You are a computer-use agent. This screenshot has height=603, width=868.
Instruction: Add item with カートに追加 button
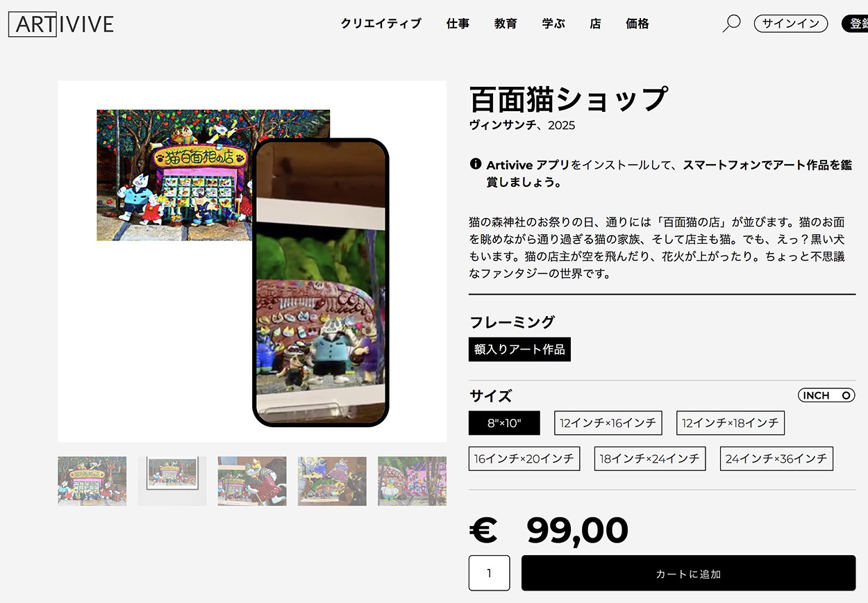(x=688, y=573)
